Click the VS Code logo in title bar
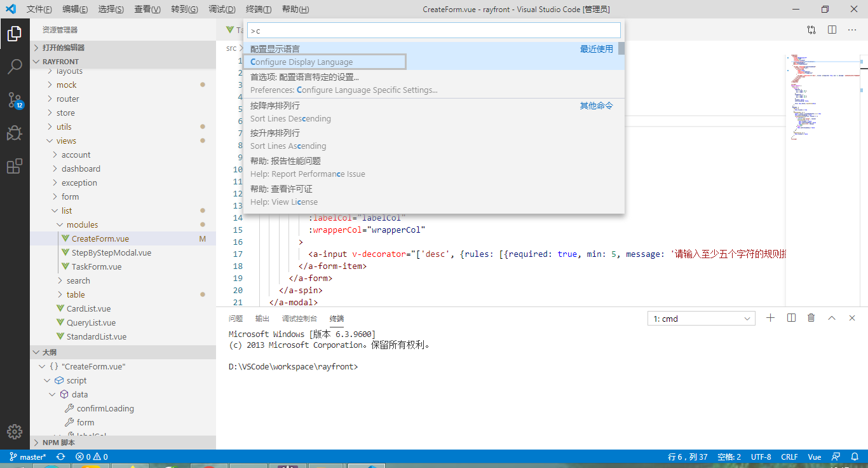The width and height of the screenshot is (868, 468). click(10, 9)
